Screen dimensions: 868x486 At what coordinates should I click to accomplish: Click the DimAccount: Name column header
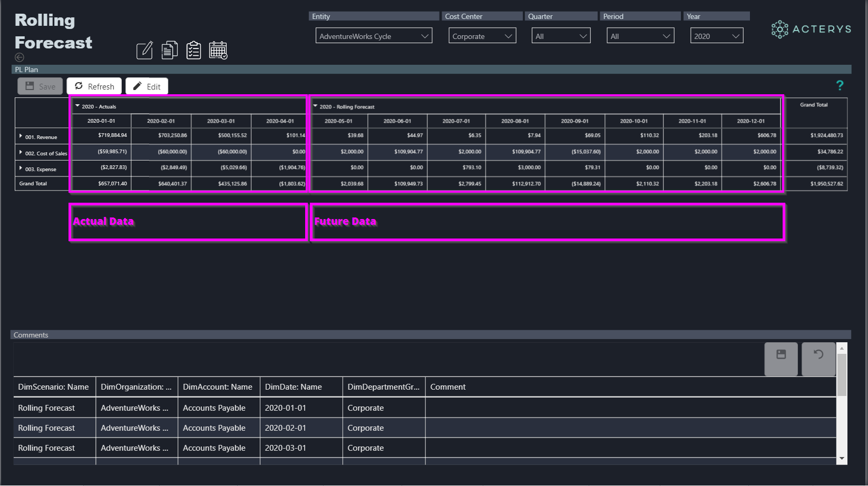219,387
